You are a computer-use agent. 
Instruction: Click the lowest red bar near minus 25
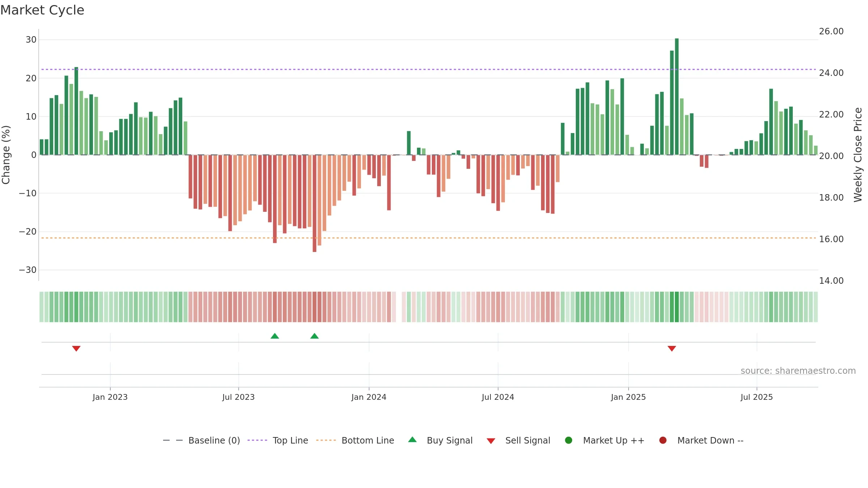pyautogui.click(x=315, y=204)
